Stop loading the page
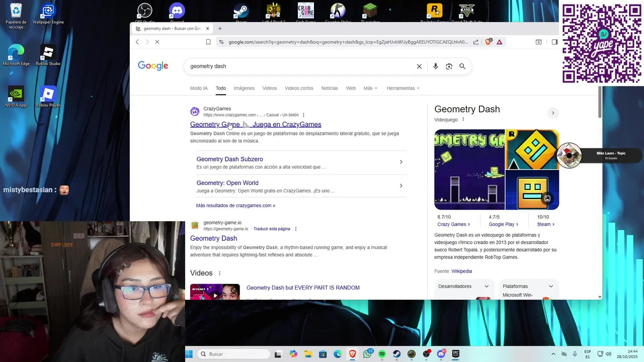This screenshot has width=644, height=362. pos(157,42)
